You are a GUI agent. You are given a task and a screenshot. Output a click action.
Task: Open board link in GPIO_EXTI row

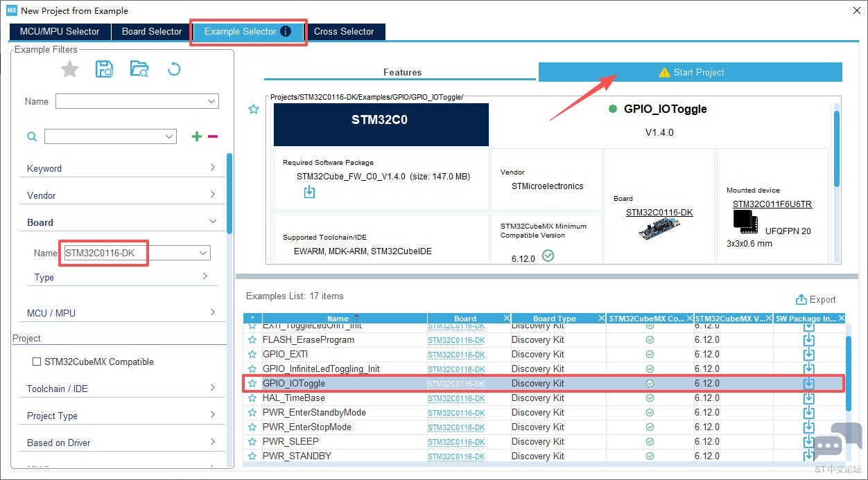(x=455, y=355)
